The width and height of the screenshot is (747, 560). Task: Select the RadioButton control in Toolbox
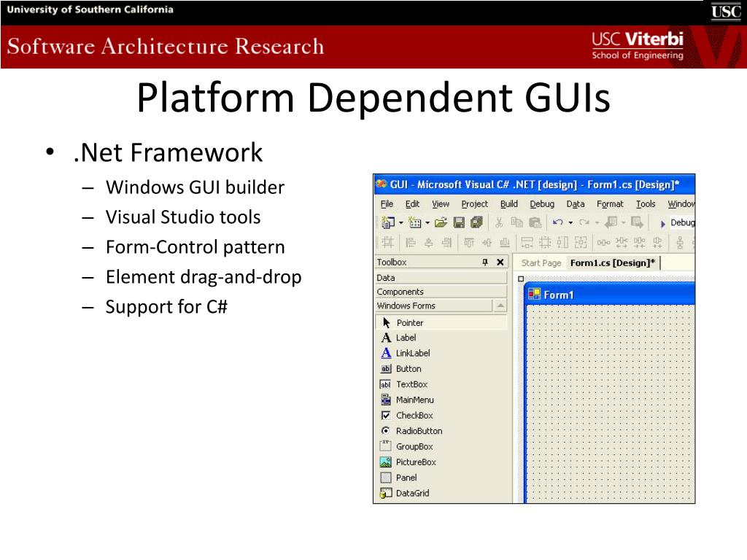tap(441, 431)
